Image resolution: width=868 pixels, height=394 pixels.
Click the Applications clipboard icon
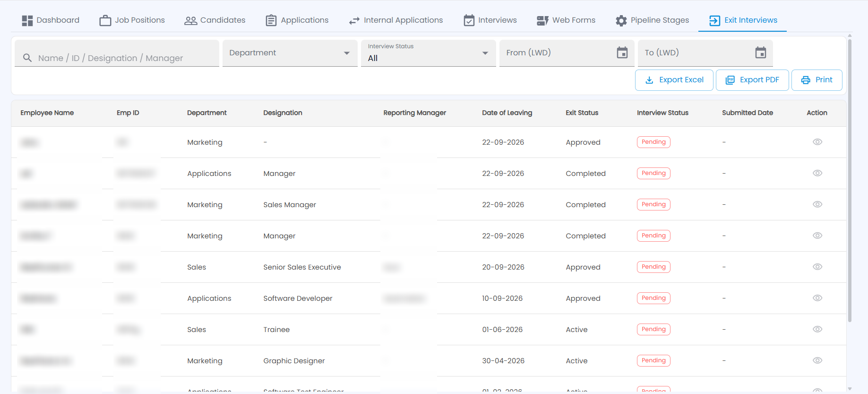(x=271, y=20)
